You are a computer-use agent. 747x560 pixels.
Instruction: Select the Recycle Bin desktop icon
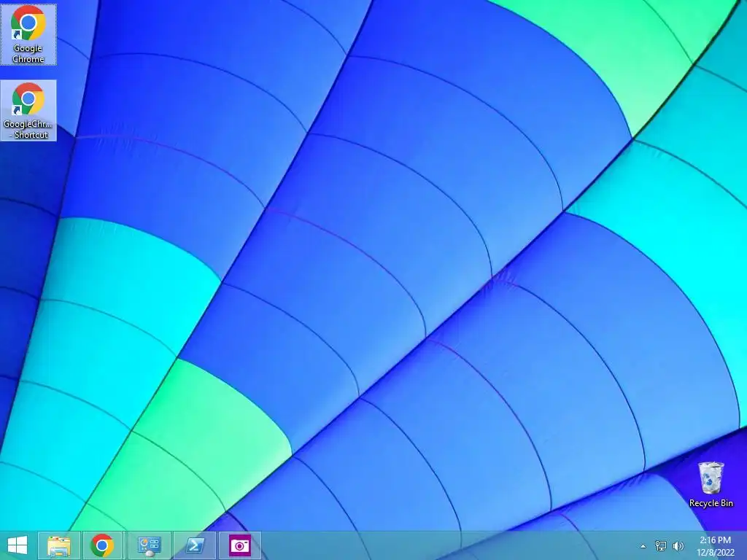pyautogui.click(x=711, y=484)
